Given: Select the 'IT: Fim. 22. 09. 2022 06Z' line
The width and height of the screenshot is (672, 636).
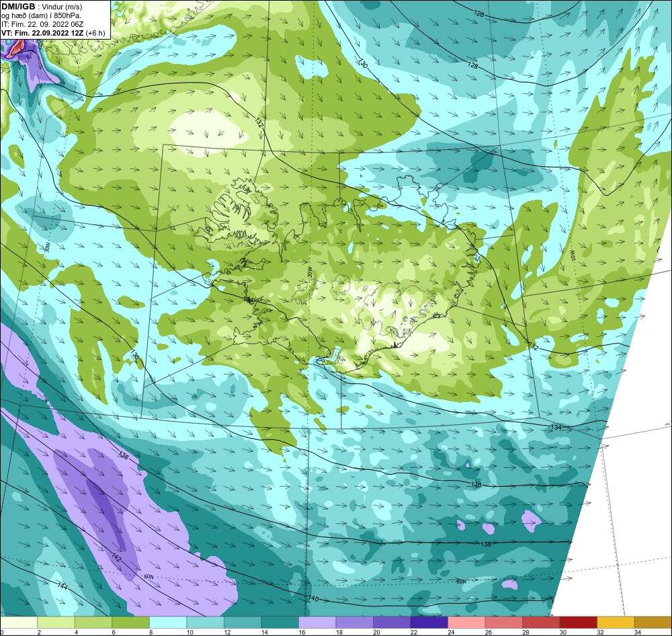Looking at the screenshot, I should [x=42, y=24].
